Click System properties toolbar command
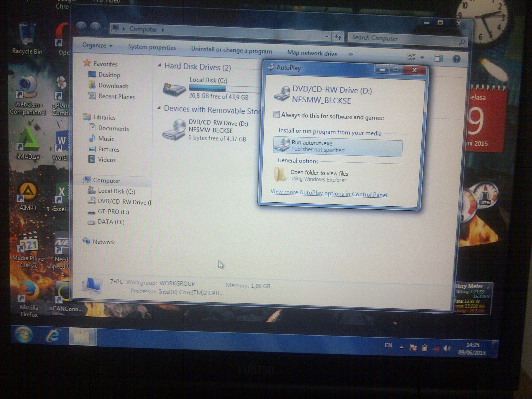Viewport: 532px width, 399px height. [152, 47]
